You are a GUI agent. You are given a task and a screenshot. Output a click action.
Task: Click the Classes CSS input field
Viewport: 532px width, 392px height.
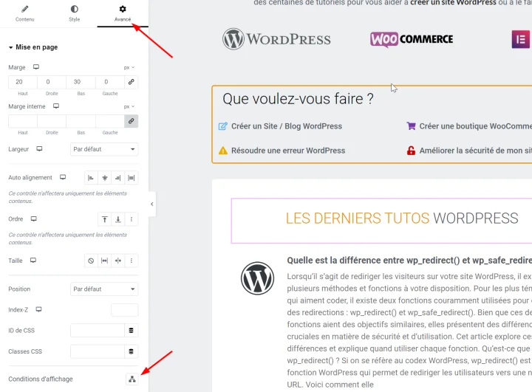(x=98, y=351)
